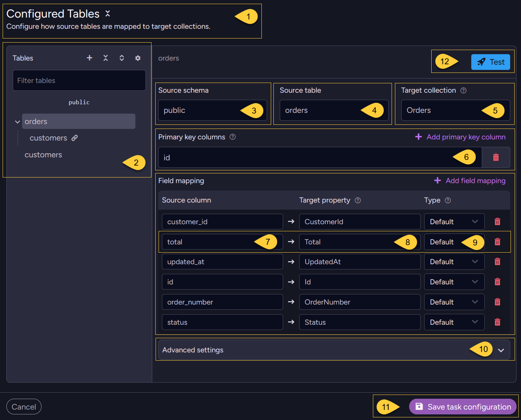
Task: Click the Source schema public field
Action: [212, 110]
